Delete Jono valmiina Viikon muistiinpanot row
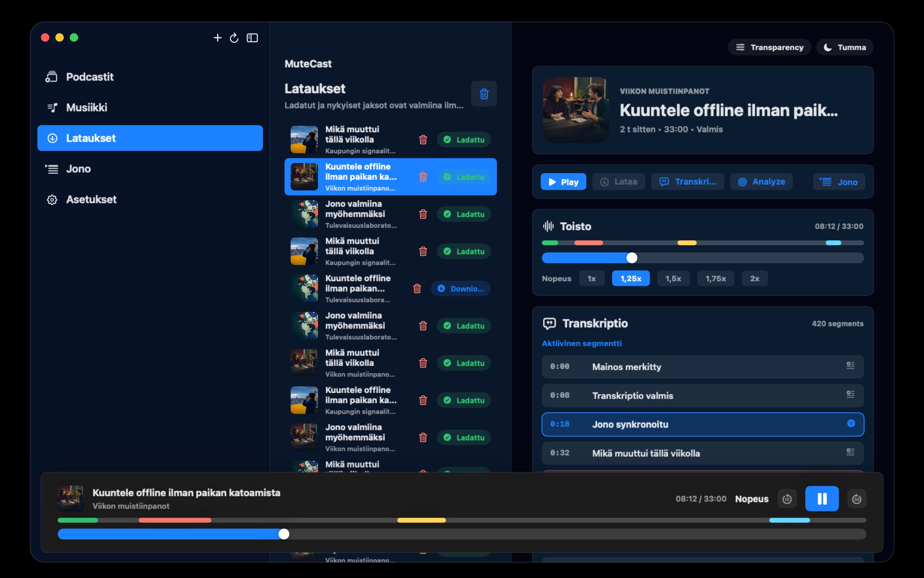Viewport: 924px width, 578px height. tap(423, 437)
